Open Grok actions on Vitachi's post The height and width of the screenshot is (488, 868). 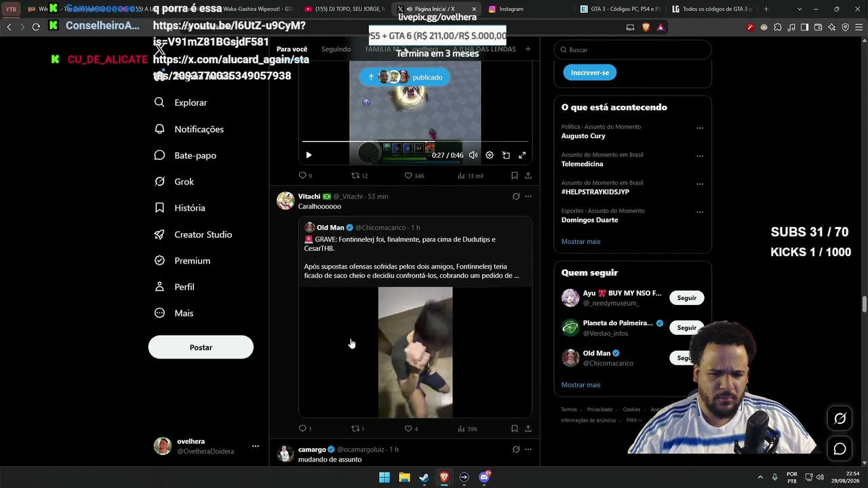[516, 197]
